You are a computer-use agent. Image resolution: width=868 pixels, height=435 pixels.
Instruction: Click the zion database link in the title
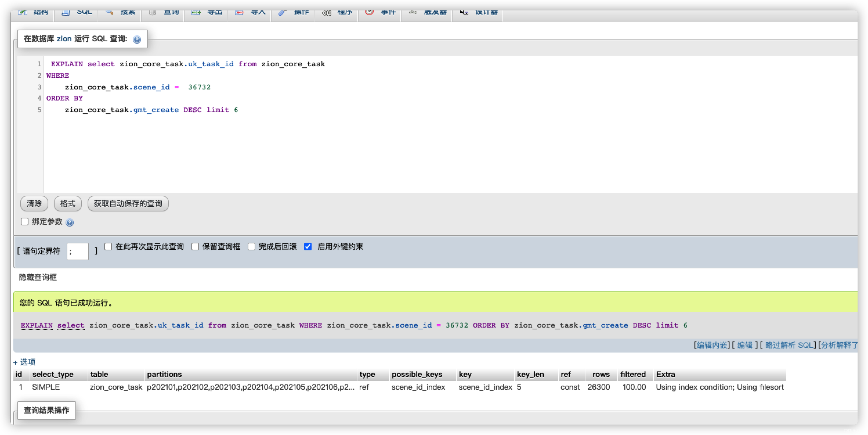point(64,39)
